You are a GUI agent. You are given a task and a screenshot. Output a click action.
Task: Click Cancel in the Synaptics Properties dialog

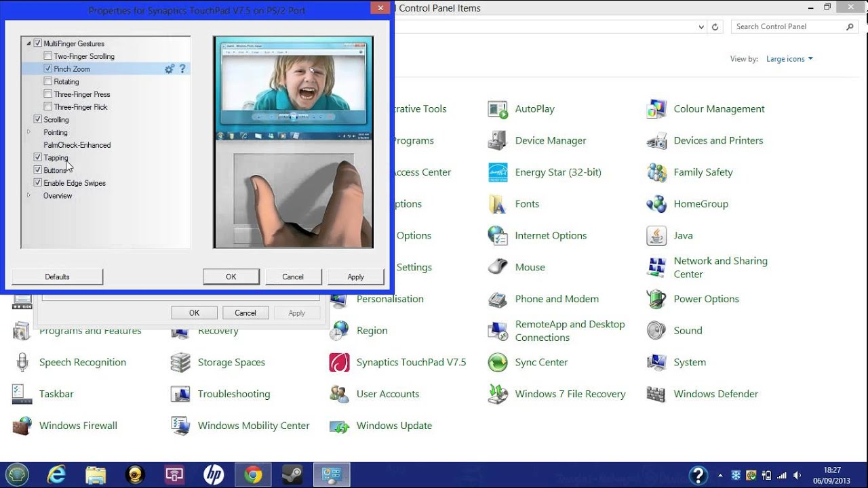point(293,277)
